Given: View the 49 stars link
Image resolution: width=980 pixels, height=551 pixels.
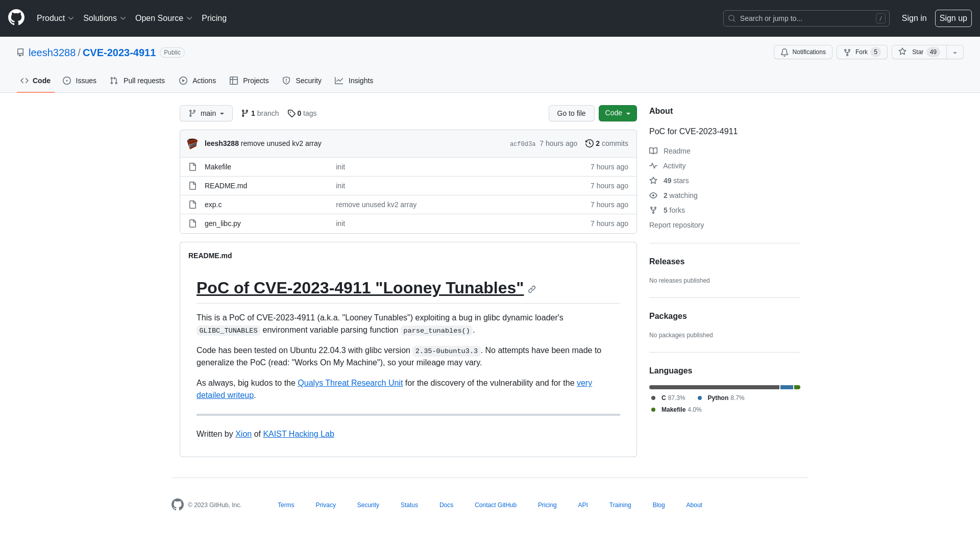Looking at the screenshot, I should [669, 181].
